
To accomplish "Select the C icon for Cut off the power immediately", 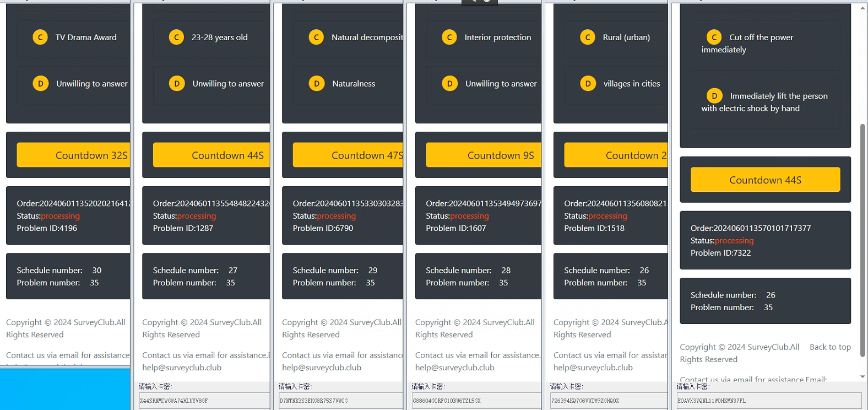I will 714,37.
